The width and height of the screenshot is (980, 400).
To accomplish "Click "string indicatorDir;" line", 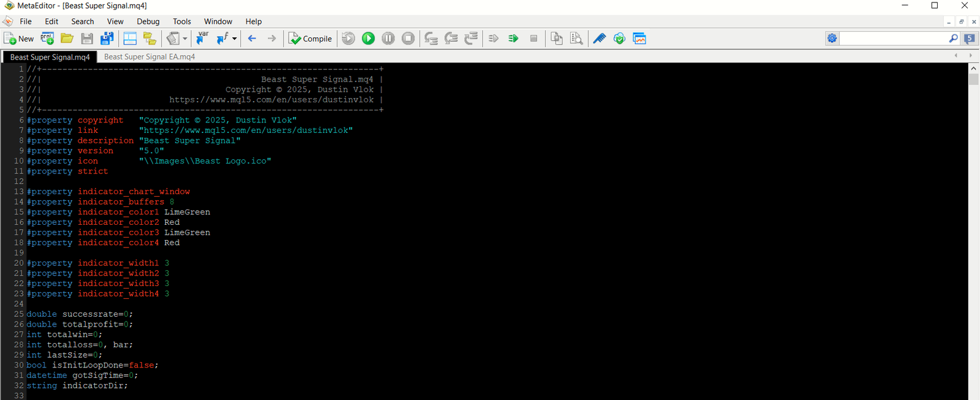I will (77, 386).
